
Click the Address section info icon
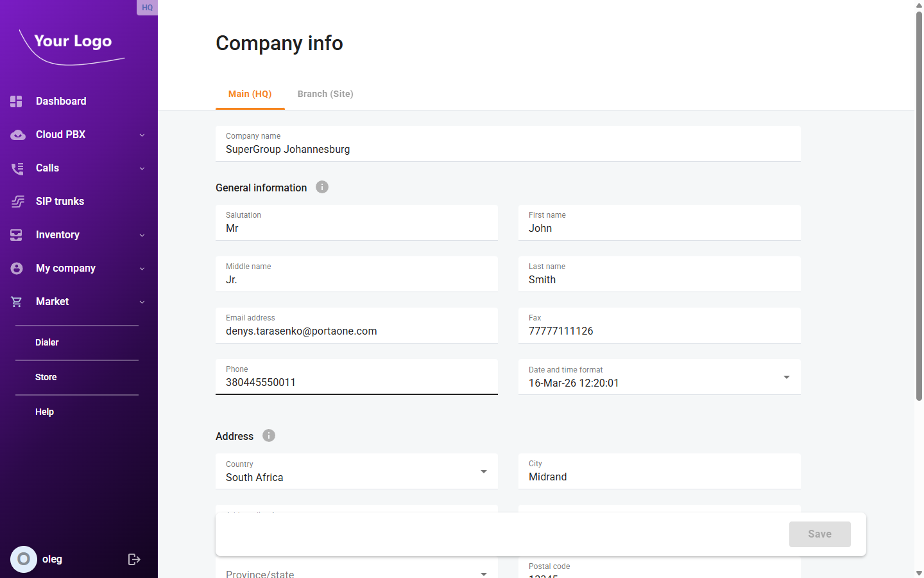pyautogui.click(x=268, y=435)
